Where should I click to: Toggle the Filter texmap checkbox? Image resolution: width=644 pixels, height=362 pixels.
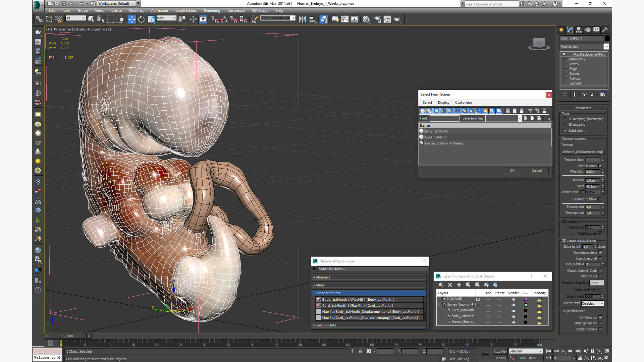600,166
